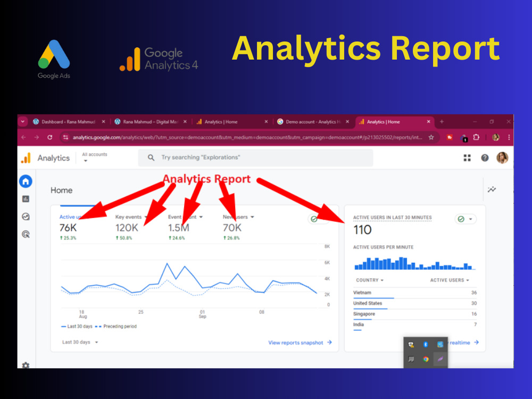Image resolution: width=532 pixels, height=399 pixels.
Task: Switch to Rana Mahmud – Digital Mar tab
Action: 151,121
